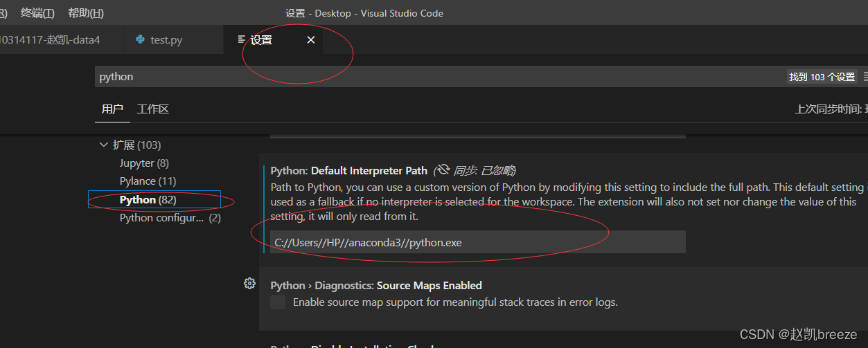Select the 设置 settings tab
The image size is (868, 348).
pos(261,40)
